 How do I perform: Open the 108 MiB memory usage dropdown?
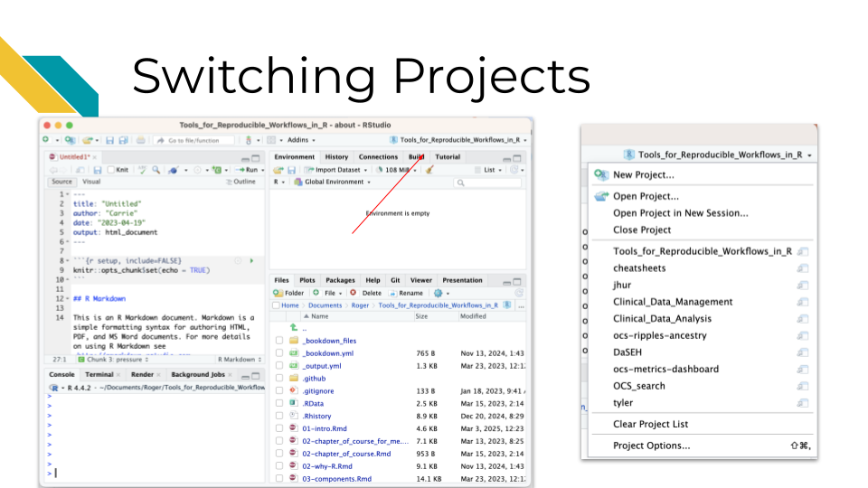click(396, 170)
